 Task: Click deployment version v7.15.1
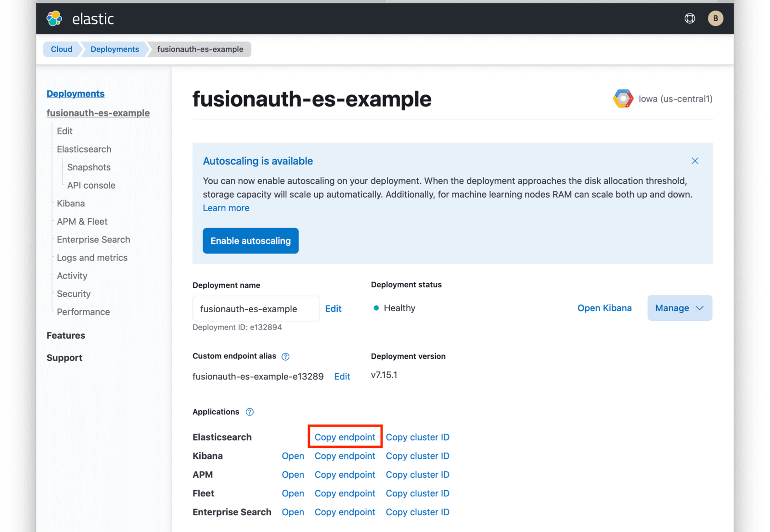(x=384, y=375)
